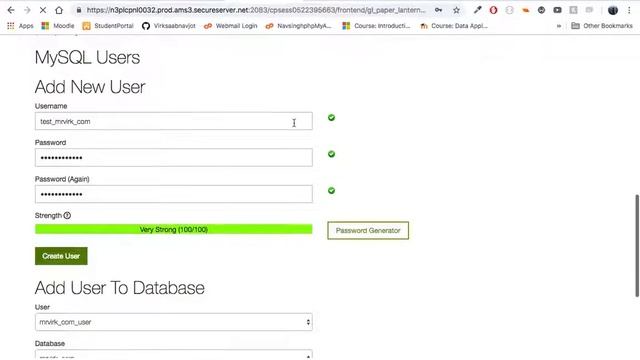640x360 pixels.
Task: Go back with the browser back arrow
Action: coord(11,10)
